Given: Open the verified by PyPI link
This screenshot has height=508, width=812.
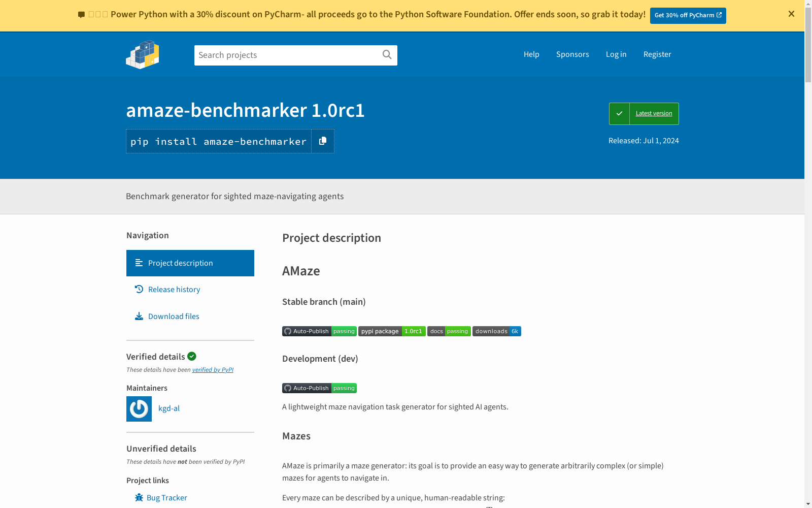Looking at the screenshot, I should tap(213, 370).
